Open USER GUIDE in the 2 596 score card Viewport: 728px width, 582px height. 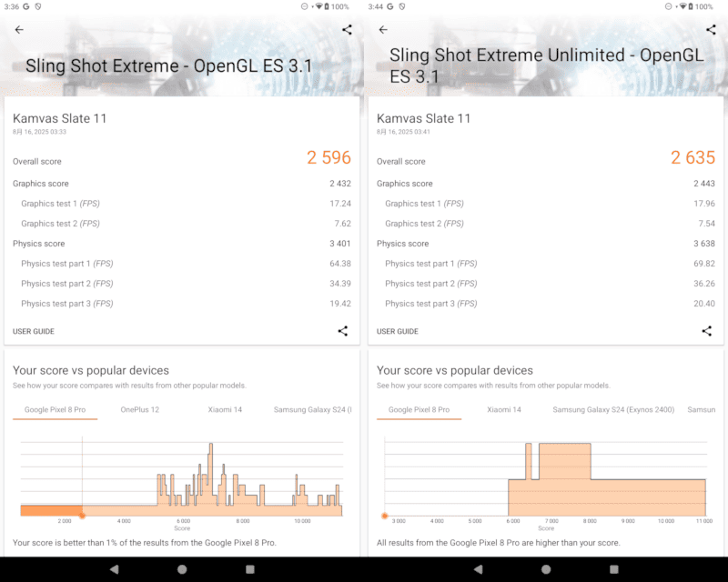(x=34, y=332)
